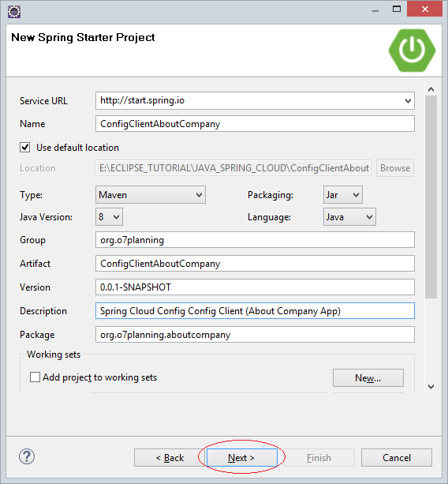Expand the Service URL dropdown
Viewport: 448px width, 484px height.
[x=408, y=100]
